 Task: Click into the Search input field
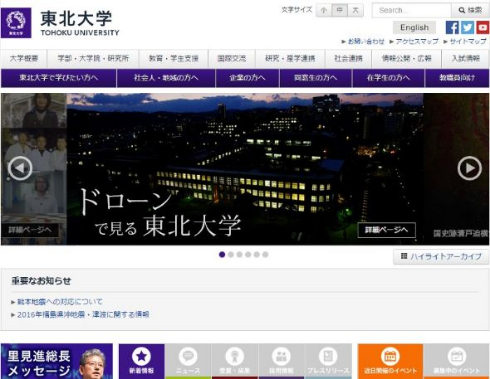pos(412,10)
